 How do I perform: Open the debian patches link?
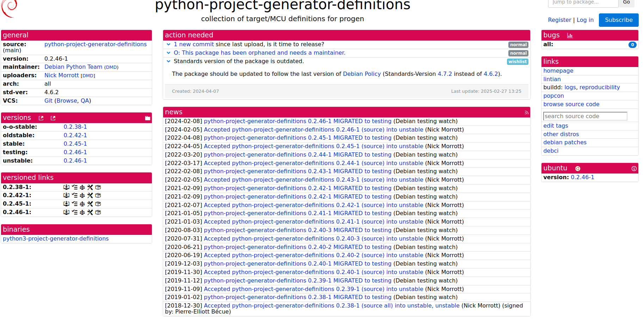[565, 142]
